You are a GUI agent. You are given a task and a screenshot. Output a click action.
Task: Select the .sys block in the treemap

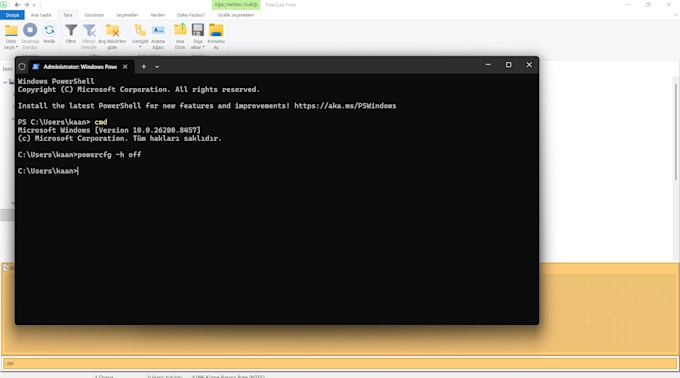(x=340, y=363)
